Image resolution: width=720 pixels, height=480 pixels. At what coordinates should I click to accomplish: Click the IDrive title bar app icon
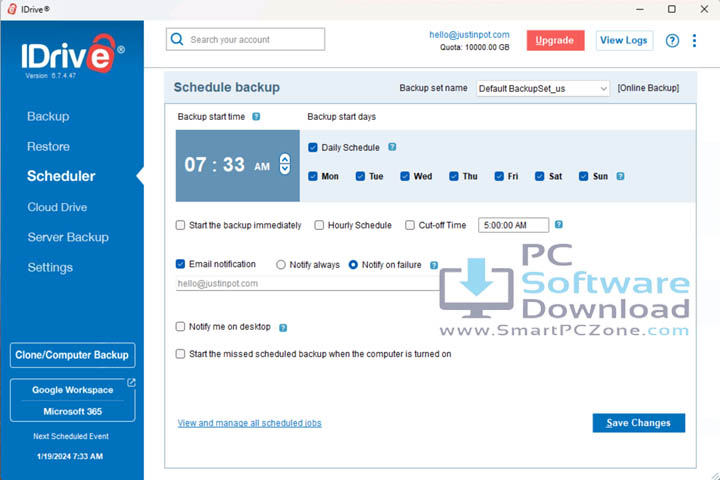[x=12, y=9]
